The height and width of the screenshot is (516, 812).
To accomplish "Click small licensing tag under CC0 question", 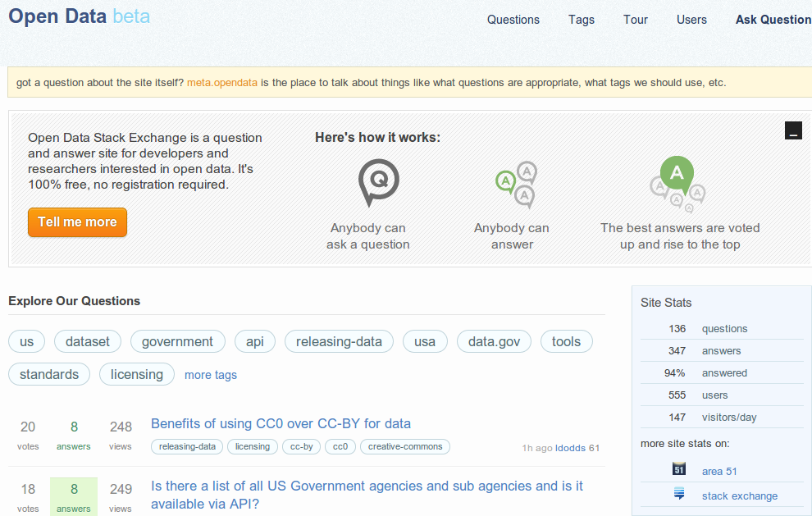I will click(253, 446).
